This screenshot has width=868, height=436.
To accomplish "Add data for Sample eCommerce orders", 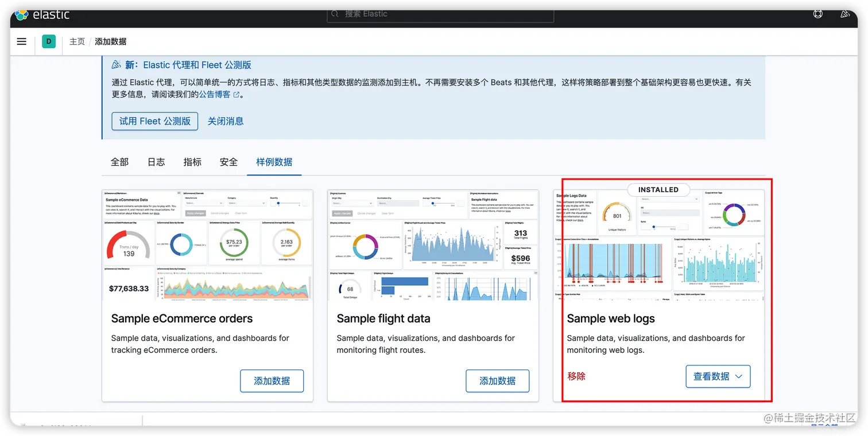I will pyautogui.click(x=272, y=381).
